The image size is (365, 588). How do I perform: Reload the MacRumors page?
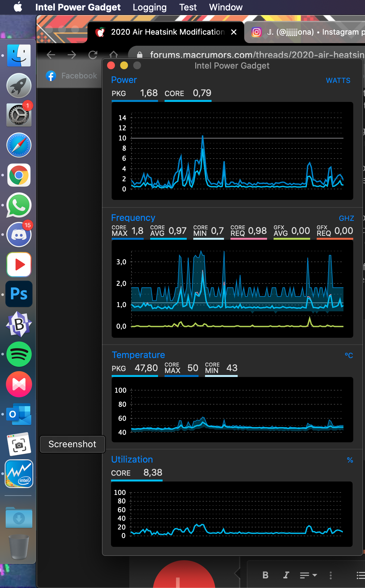pos(93,55)
